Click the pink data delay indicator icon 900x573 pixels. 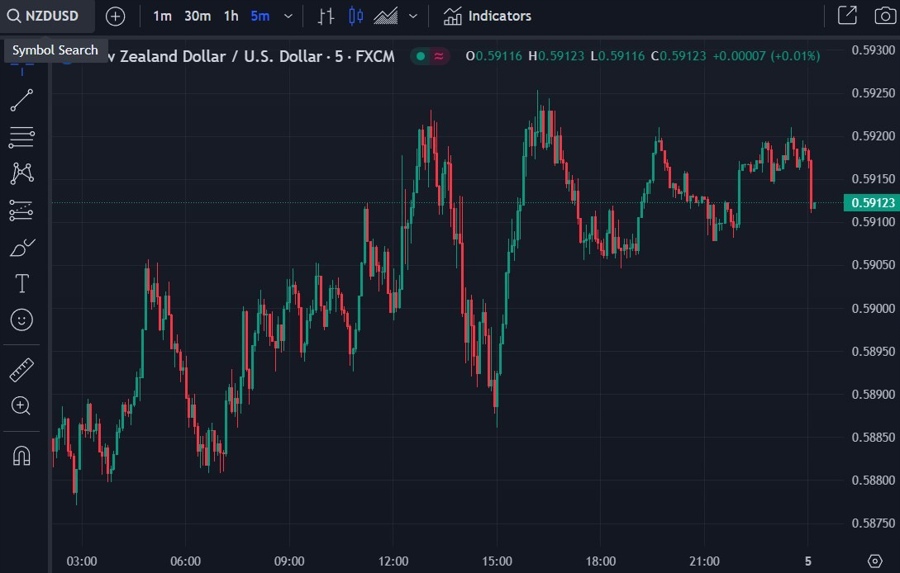tap(439, 56)
